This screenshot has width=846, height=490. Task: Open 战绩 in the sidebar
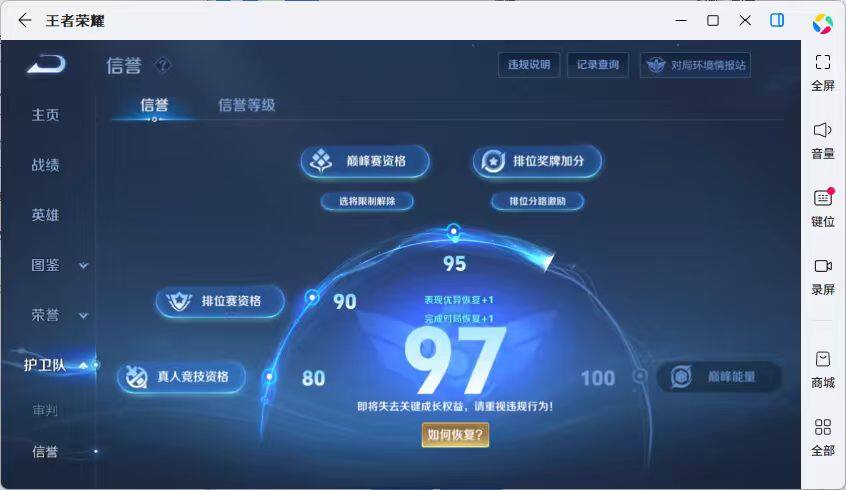pos(45,165)
